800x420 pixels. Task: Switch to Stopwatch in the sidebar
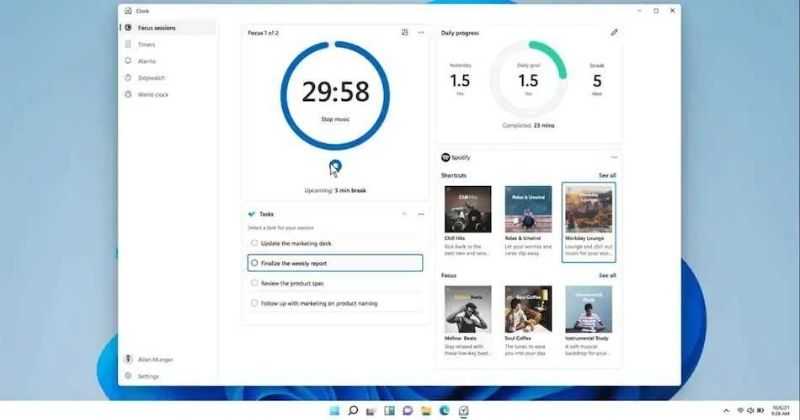pos(168,78)
